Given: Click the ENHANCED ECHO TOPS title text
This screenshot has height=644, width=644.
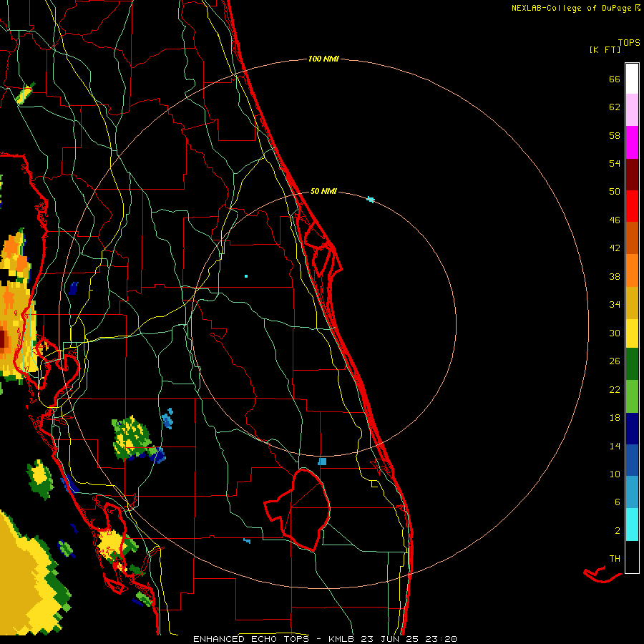Looking at the screenshot, I should pos(251,639).
